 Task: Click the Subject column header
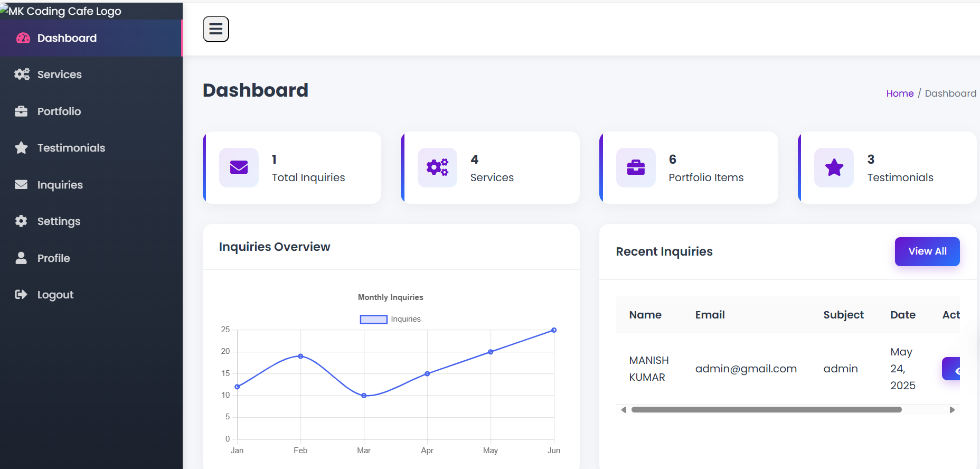point(843,315)
